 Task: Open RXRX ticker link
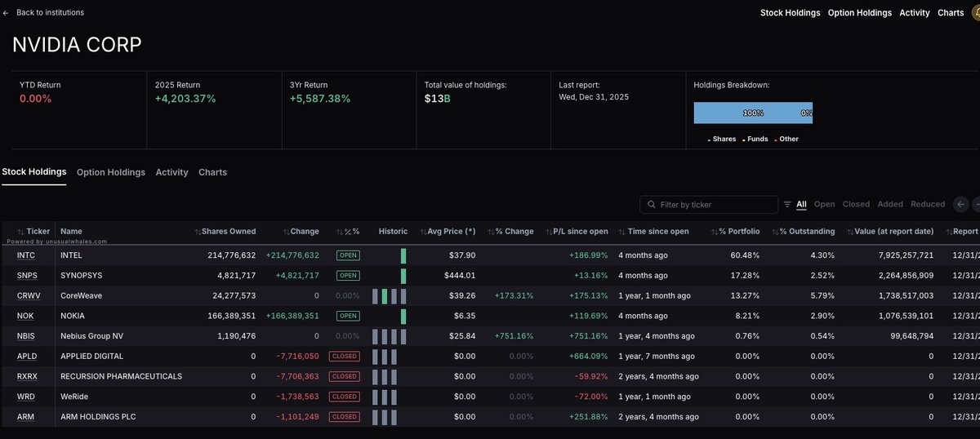[x=27, y=376]
